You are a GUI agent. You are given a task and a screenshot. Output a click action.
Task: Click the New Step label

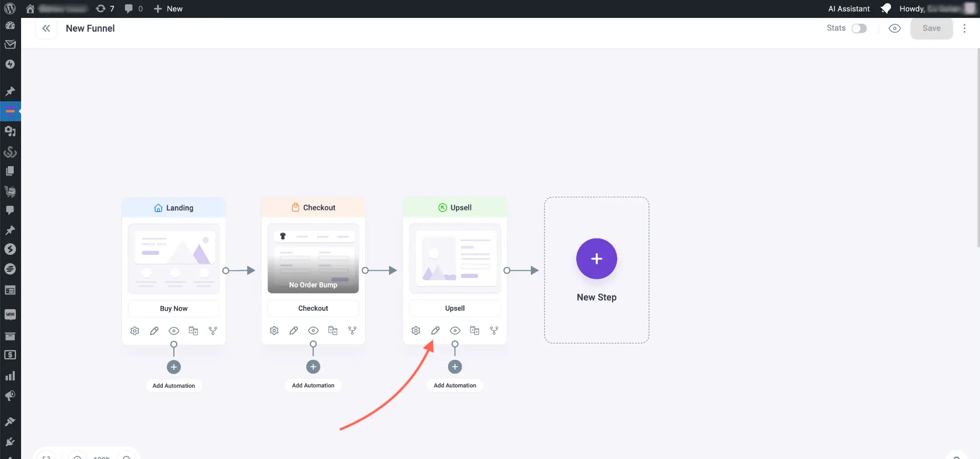(597, 297)
